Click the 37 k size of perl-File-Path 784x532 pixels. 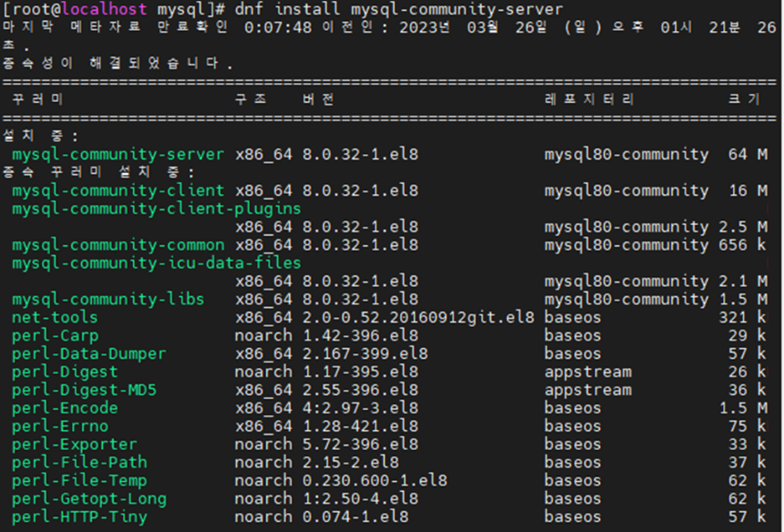748,463
